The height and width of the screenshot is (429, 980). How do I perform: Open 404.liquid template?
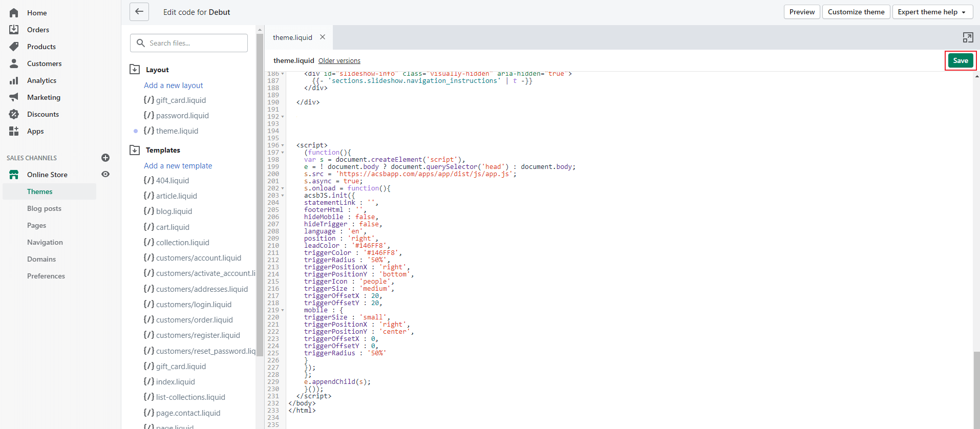(166, 181)
